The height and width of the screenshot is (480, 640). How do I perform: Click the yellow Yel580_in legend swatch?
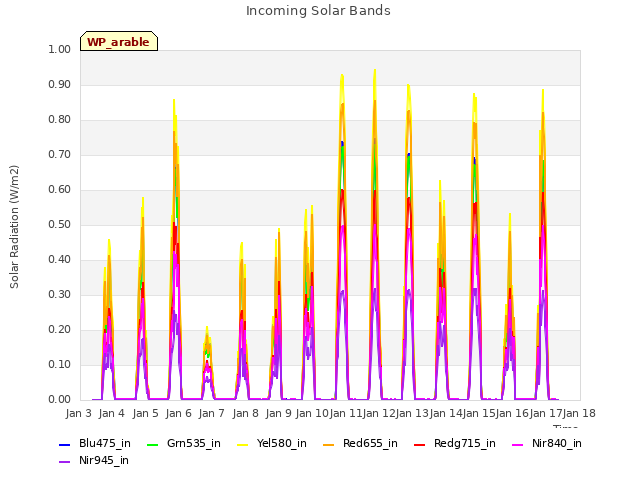pyautogui.click(x=242, y=444)
